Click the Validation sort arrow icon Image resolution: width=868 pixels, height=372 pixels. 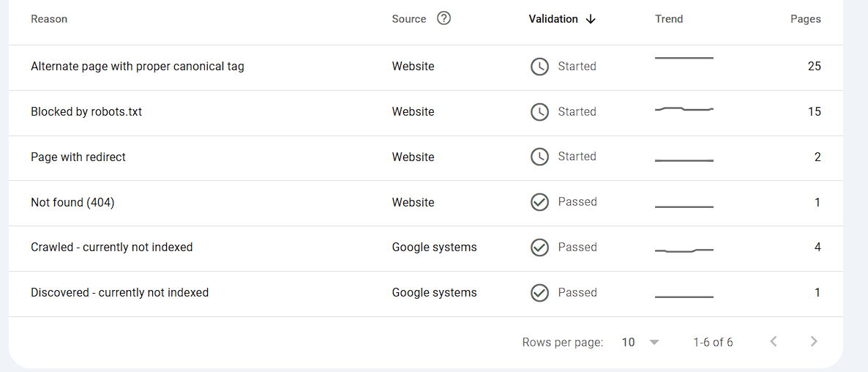591,19
